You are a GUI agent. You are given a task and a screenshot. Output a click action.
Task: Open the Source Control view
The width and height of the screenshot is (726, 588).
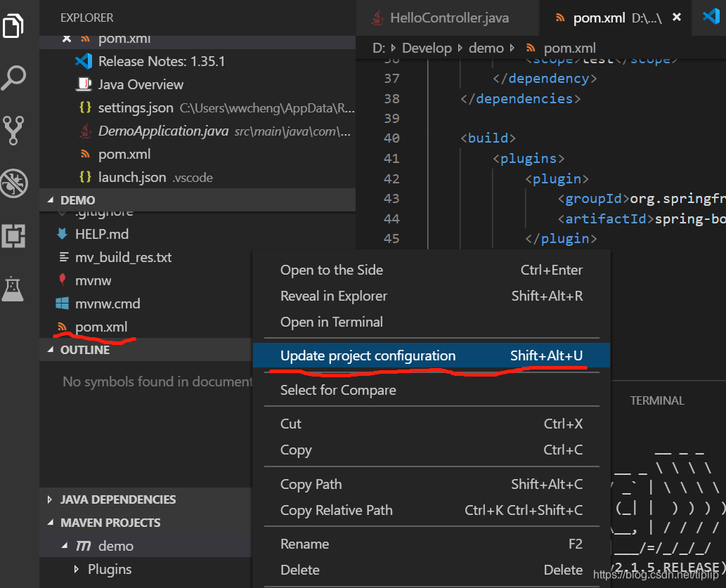(14, 131)
